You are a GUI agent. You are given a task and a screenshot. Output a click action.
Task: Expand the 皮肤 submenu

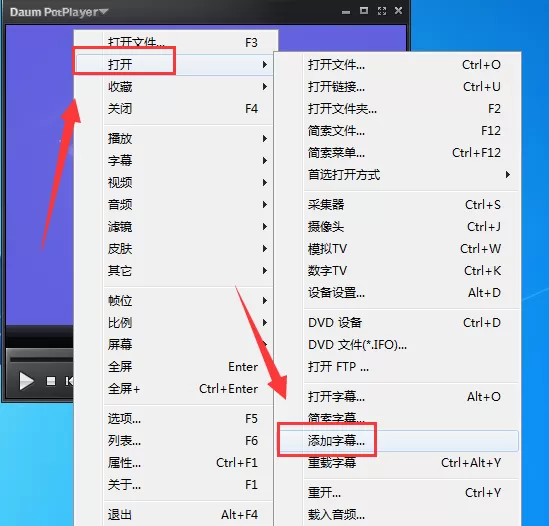174,249
